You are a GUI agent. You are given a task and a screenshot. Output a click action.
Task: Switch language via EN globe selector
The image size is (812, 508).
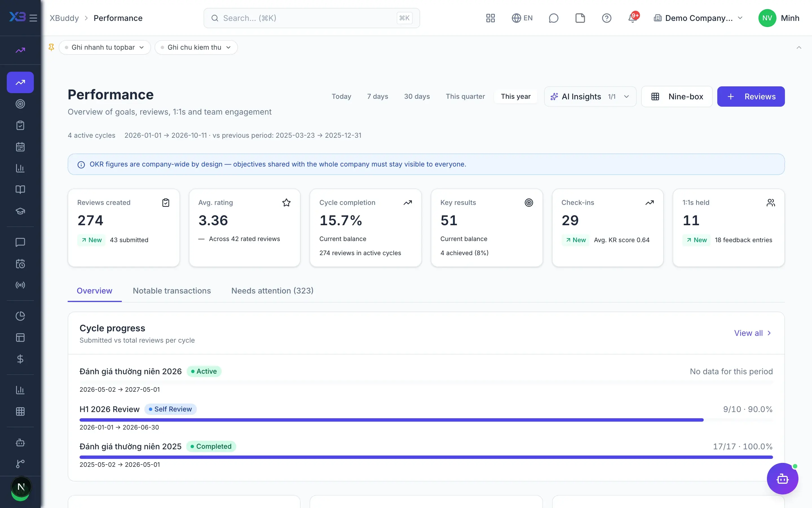coord(522,18)
